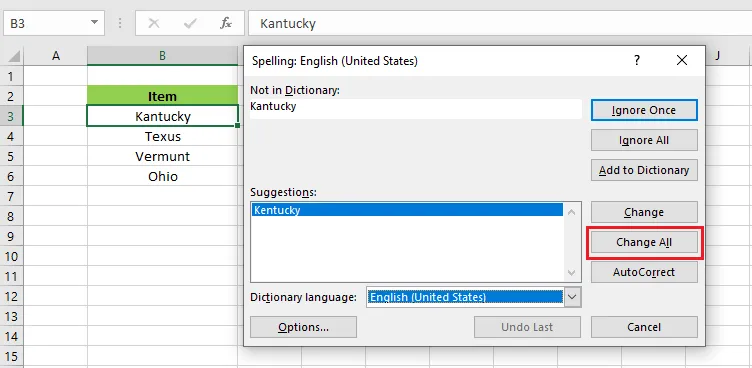Click the Item header cell
752x368 pixels.
click(x=163, y=96)
